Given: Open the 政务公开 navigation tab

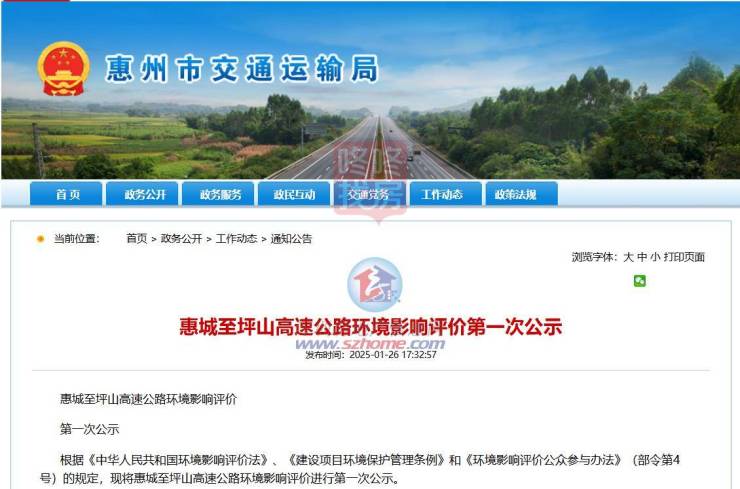Looking at the screenshot, I should click(x=142, y=194).
